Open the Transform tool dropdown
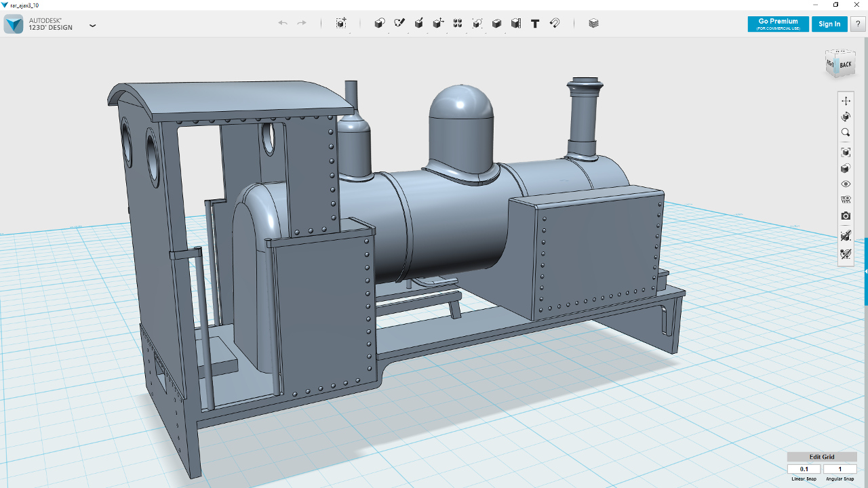Image resolution: width=868 pixels, height=488 pixels. pyautogui.click(x=341, y=23)
